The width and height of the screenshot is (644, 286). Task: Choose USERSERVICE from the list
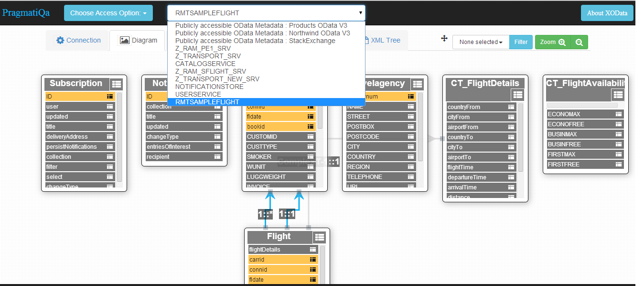[266, 94]
